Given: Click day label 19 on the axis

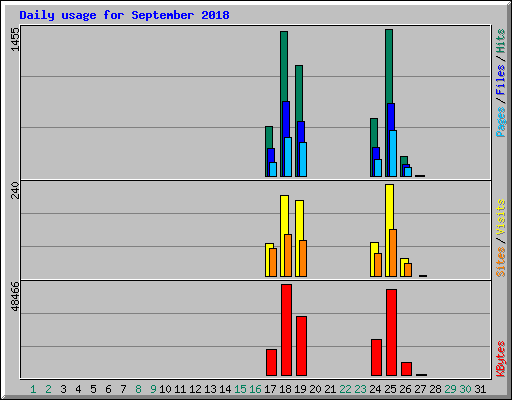Looking at the screenshot, I should point(300,389).
